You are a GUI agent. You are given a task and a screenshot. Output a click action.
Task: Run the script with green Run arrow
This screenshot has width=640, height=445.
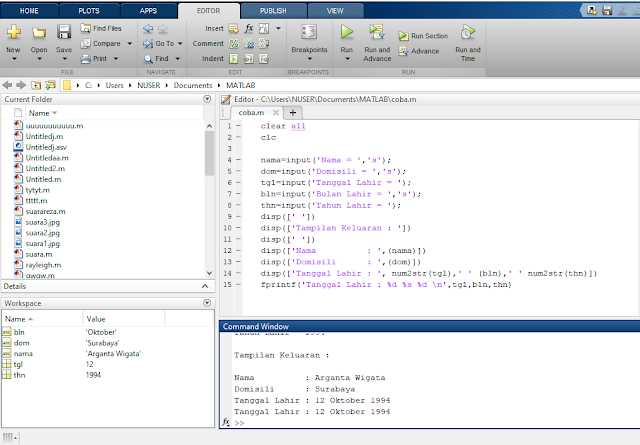coord(347,32)
